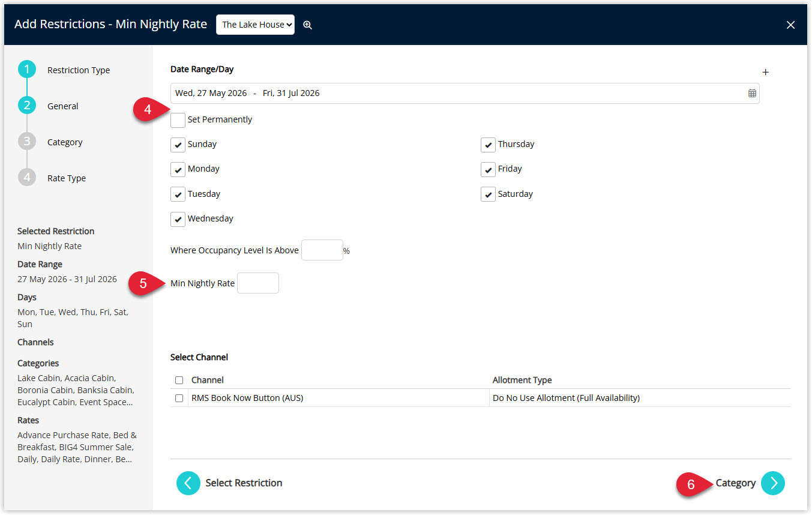Select all channels via header checkbox
Viewport: 812px width, 515px height.
click(179, 380)
